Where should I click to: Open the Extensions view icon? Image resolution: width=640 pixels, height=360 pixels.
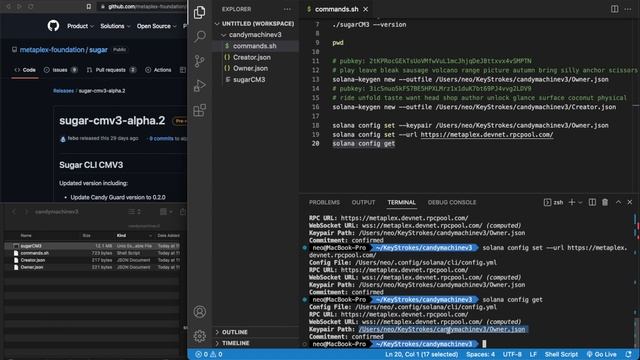tap(200, 110)
